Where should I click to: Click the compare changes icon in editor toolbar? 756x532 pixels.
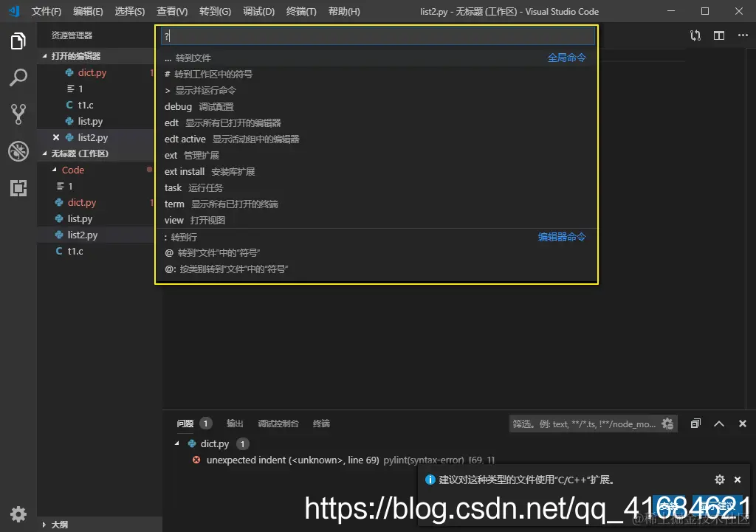[x=695, y=35]
